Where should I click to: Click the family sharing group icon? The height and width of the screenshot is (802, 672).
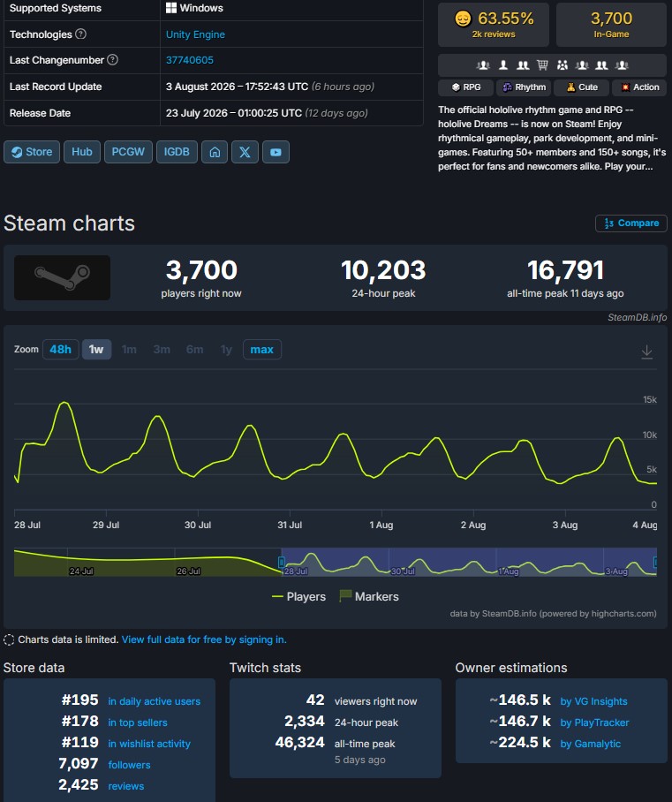[x=562, y=65]
